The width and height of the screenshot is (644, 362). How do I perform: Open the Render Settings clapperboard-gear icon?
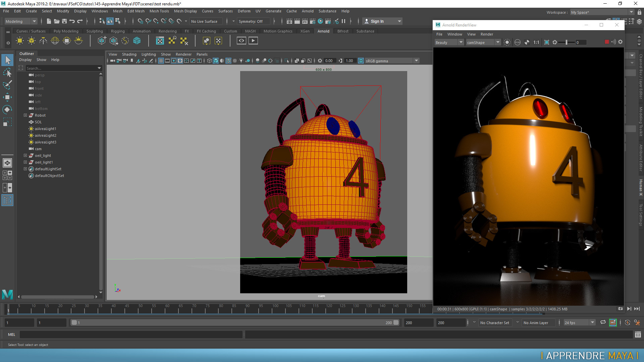(313, 21)
